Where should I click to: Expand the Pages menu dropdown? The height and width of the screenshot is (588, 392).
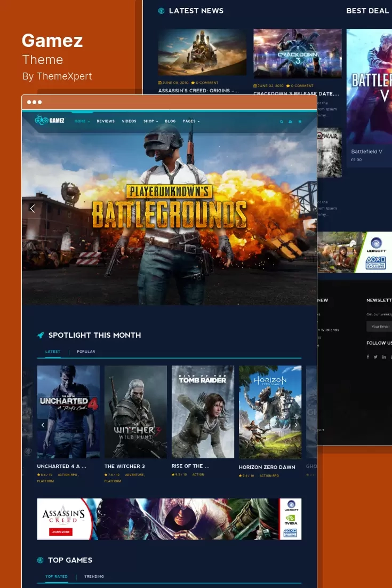(x=191, y=121)
